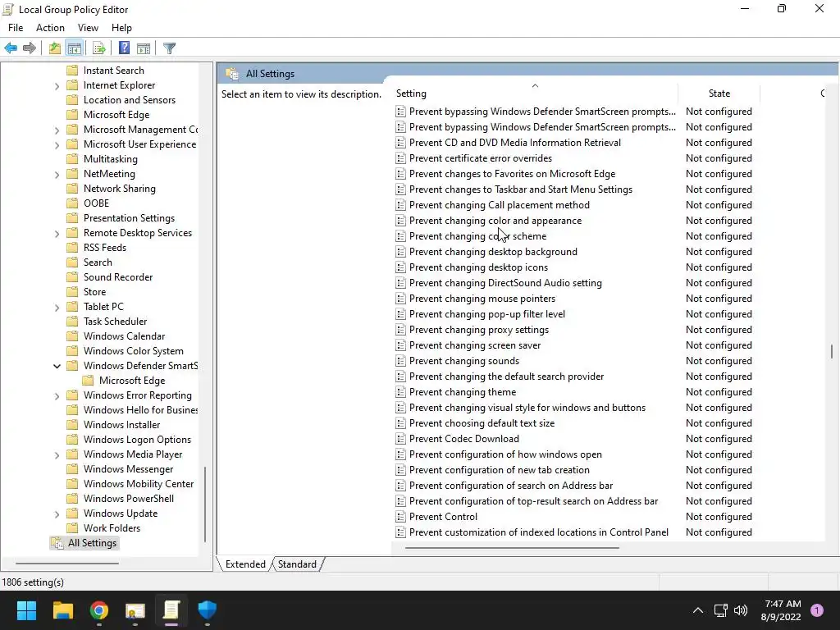
Task: Select All Settings in the tree
Action: point(92,543)
